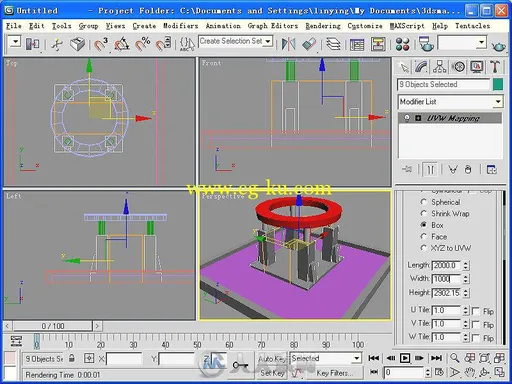
Task: Toggle the Angle Snap tool
Action: (x=122, y=44)
